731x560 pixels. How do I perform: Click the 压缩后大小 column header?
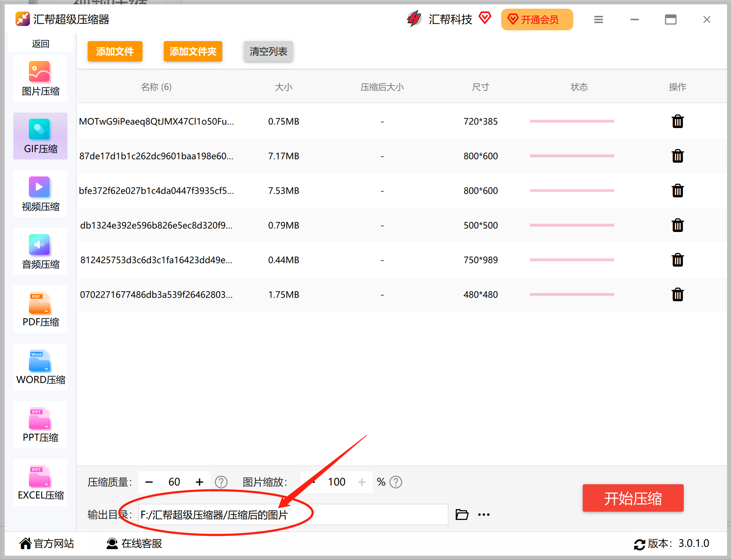(382, 87)
